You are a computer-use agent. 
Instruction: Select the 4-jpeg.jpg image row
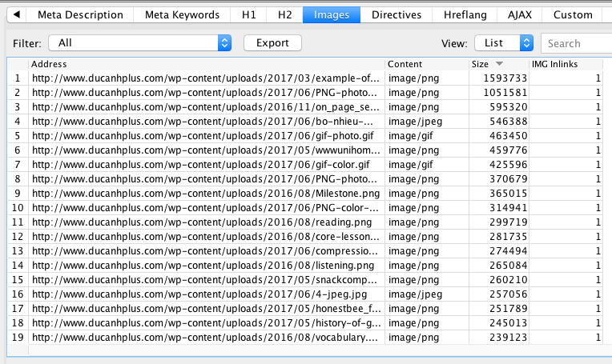click(207, 294)
